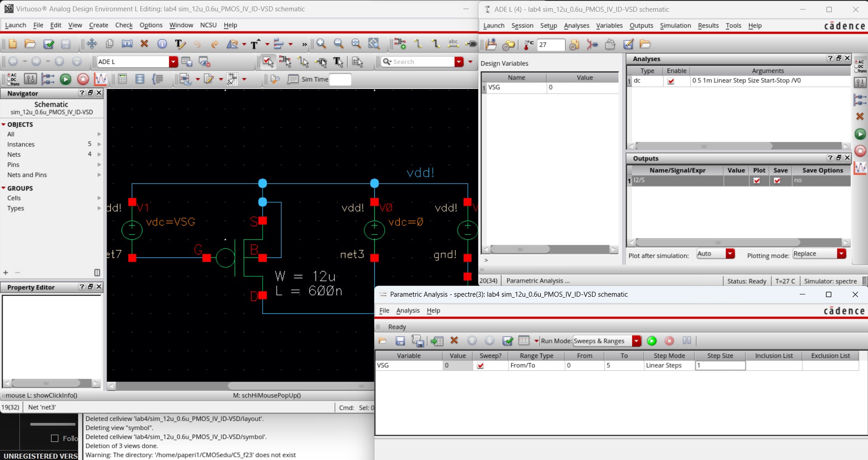Open the Create menu in schematic editor
Viewport: 868px width, 460px height.
pyautogui.click(x=99, y=25)
